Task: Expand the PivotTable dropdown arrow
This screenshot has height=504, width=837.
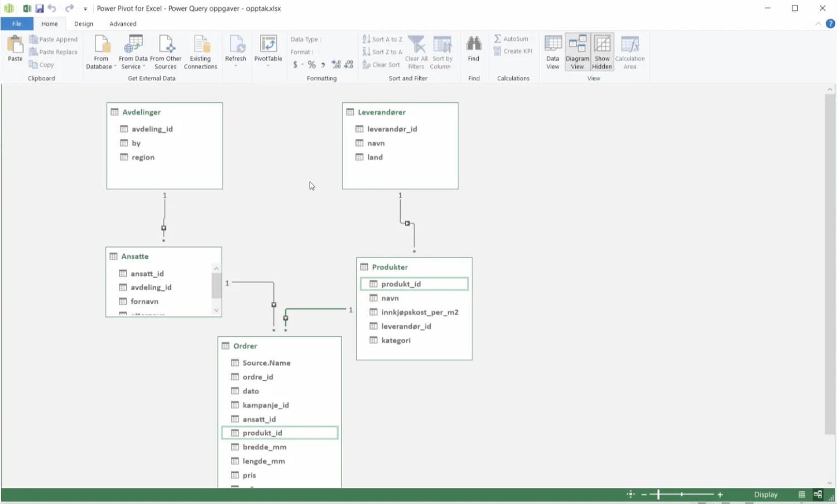Action: pos(268,66)
